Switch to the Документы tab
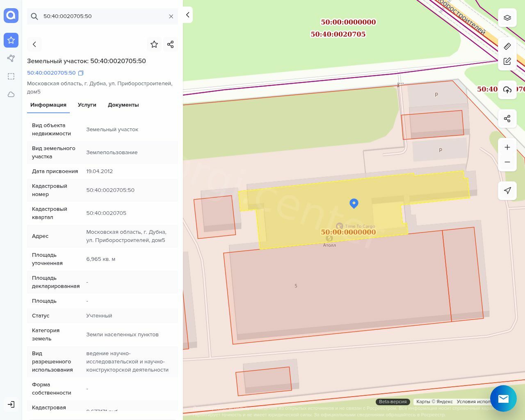525x420 pixels. tap(123, 105)
